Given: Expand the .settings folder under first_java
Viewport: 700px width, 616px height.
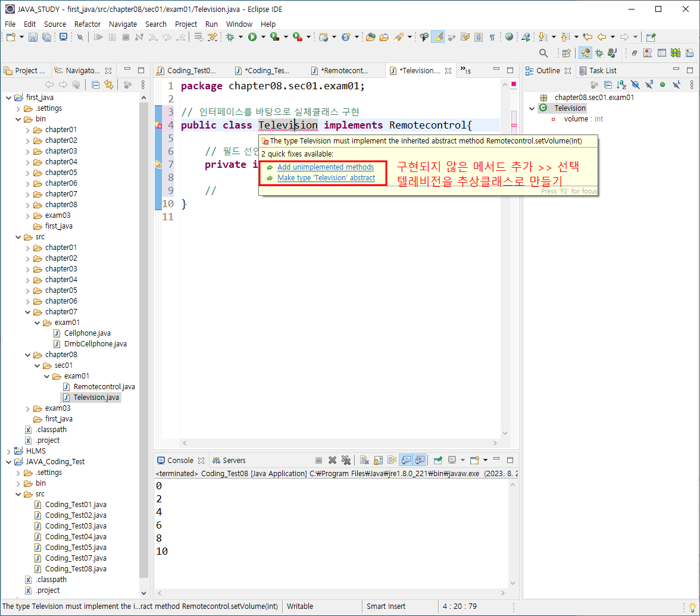Looking at the screenshot, I should (18, 108).
